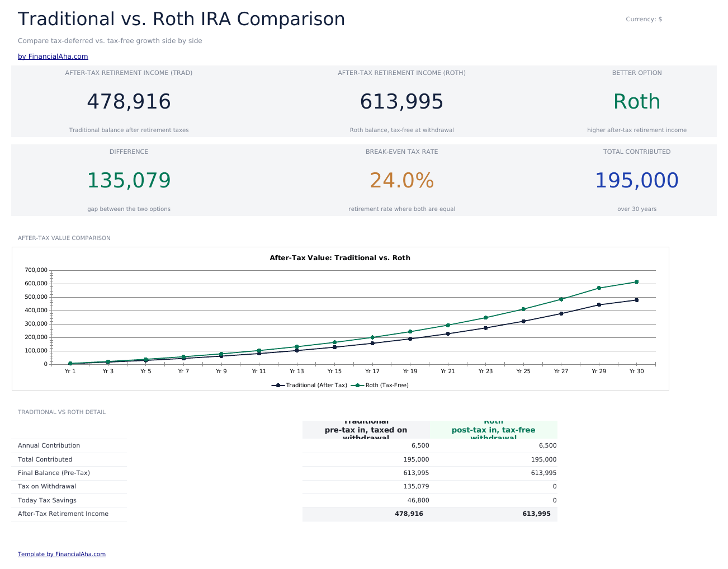Viewport: 728px width, 569px height.
Task: Click the 700,000 y-axis label
Action: [36, 270]
